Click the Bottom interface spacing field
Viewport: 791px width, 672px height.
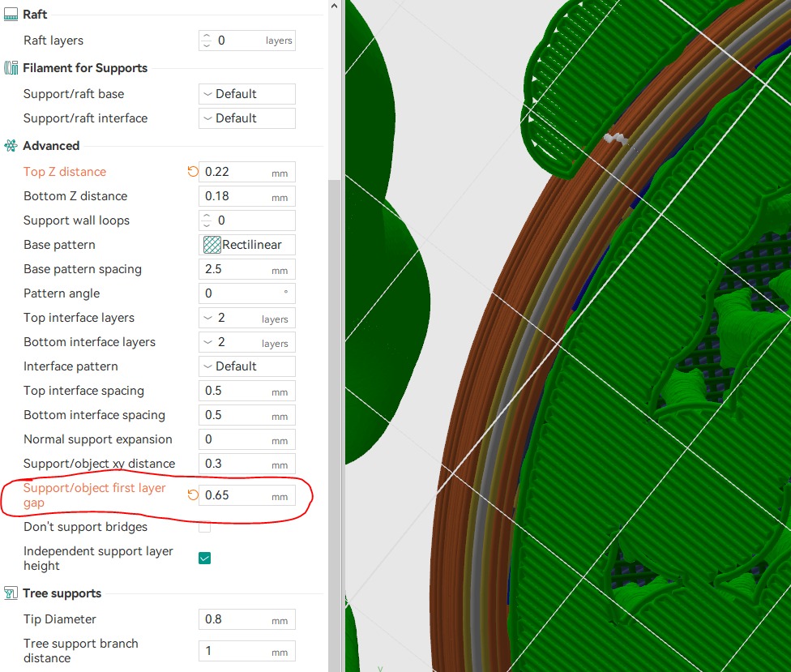246,415
